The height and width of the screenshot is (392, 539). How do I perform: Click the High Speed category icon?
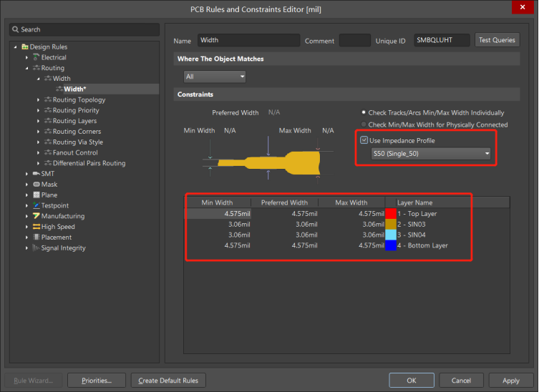37,227
